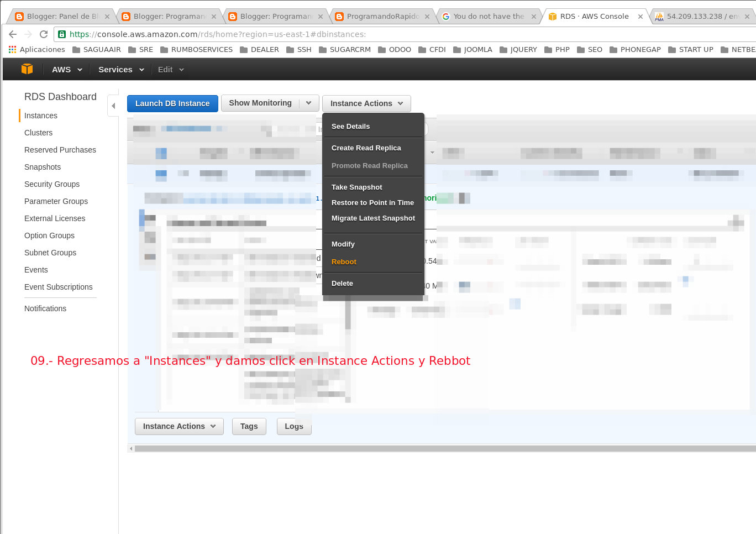Image resolution: width=756 pixels, height=534 pixels.
Task: Click the horizontal scrollbar track
Action: point(445,448)
